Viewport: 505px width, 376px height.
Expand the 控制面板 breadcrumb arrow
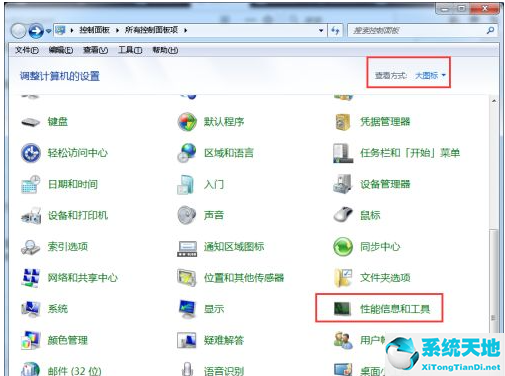pyautogui.click(x=117, y=30)
